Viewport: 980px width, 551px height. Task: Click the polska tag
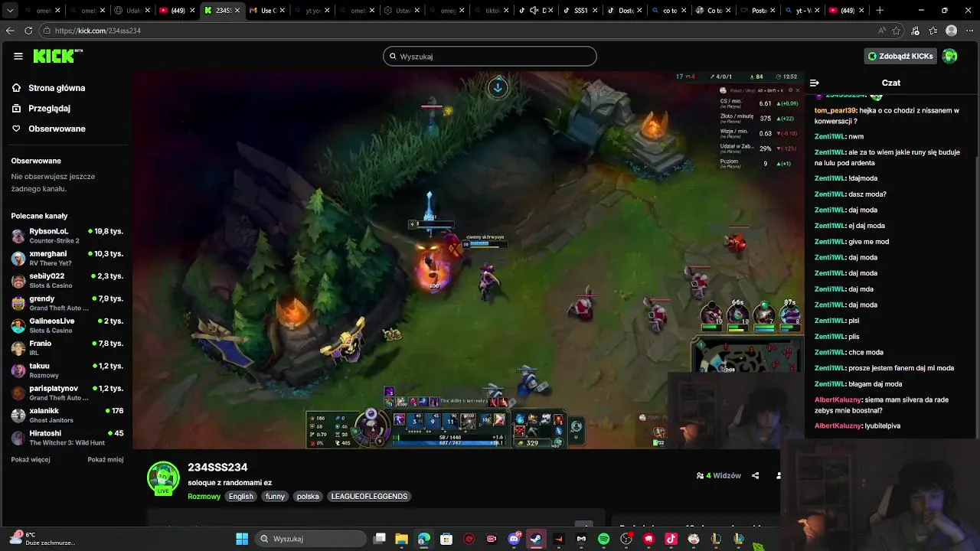[x=308, y=497]
